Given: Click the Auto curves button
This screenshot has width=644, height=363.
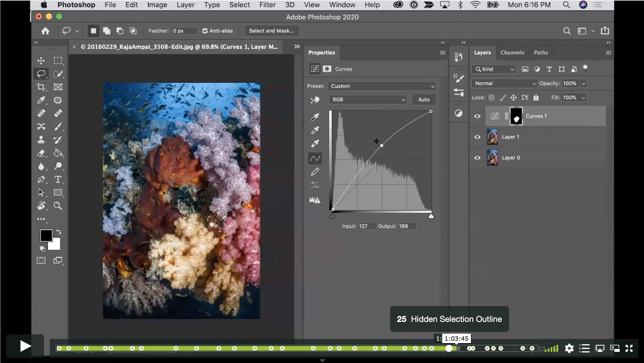Looking at the screenshot, I should tap(423, 100).
